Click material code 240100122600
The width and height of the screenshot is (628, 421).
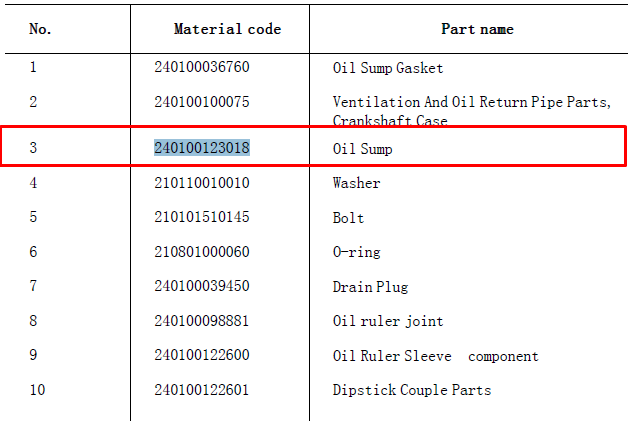pos(202,355)
